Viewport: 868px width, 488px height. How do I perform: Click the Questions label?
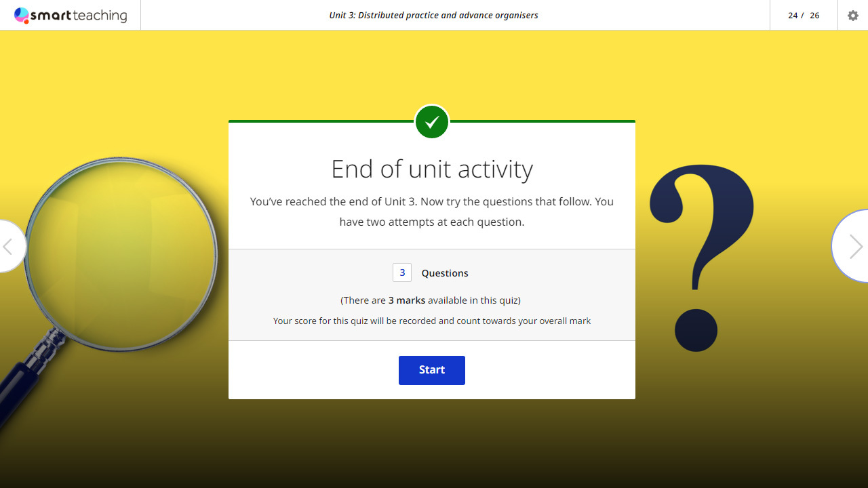click(445, 273)
